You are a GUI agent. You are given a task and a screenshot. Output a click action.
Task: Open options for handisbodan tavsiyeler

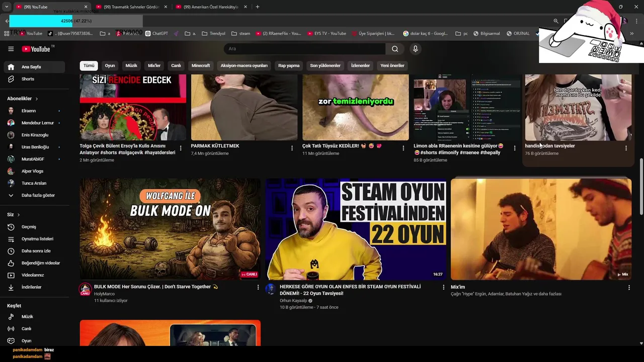(626, 148)
